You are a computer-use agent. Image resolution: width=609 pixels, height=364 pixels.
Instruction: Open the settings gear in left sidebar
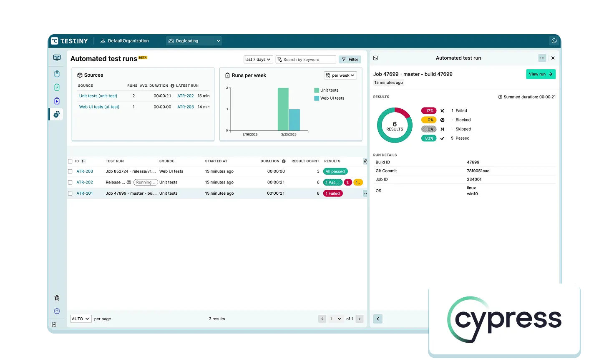click(x=57, y=311)
